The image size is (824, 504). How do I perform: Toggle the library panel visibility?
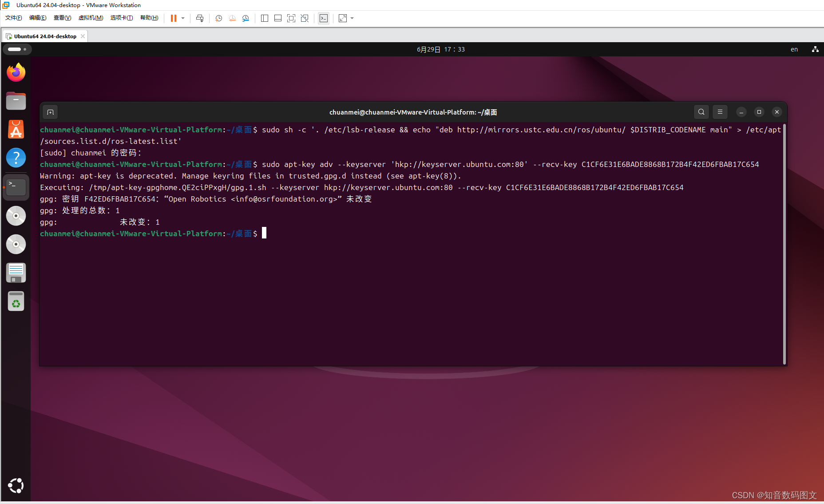265,18
